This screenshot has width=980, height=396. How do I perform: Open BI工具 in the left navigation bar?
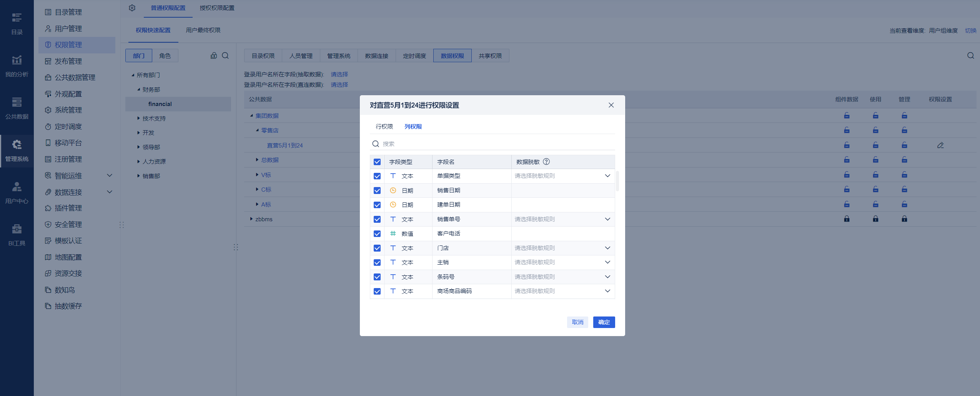(x=17, y=235)
